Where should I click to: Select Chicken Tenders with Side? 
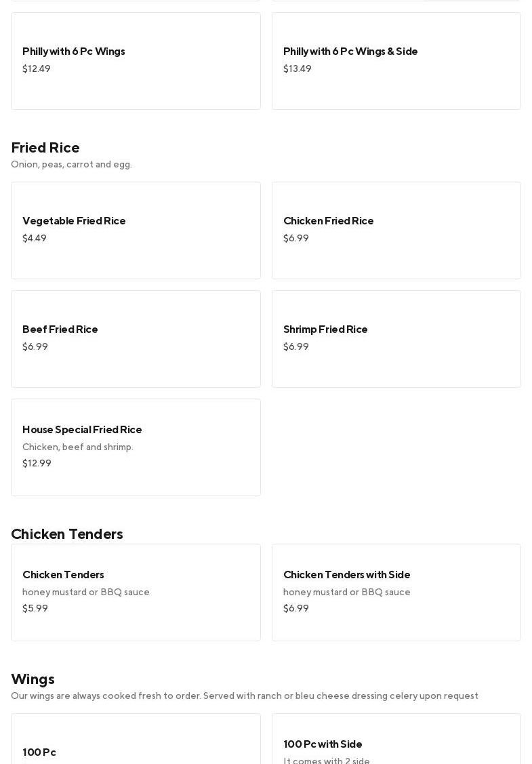point(396,592)
